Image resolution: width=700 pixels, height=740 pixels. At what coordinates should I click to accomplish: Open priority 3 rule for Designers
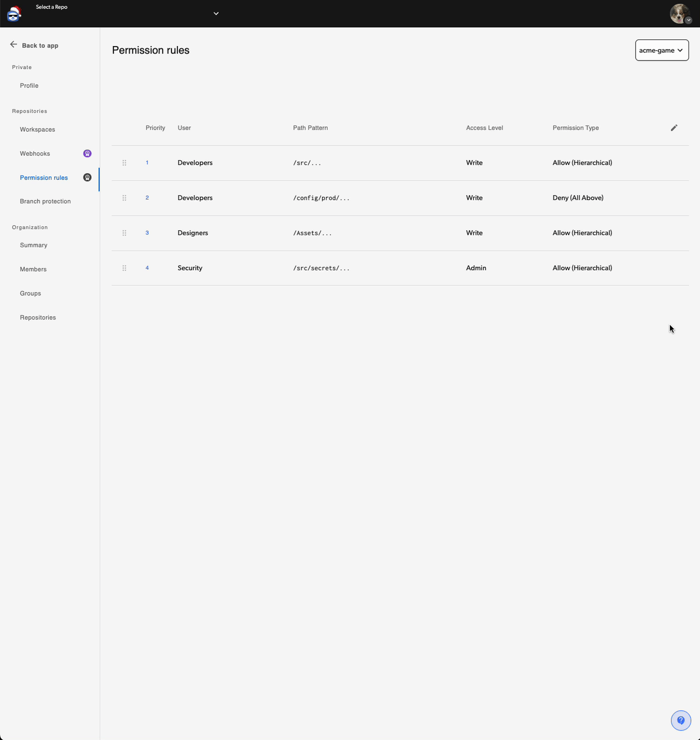[x=147, y=233]
